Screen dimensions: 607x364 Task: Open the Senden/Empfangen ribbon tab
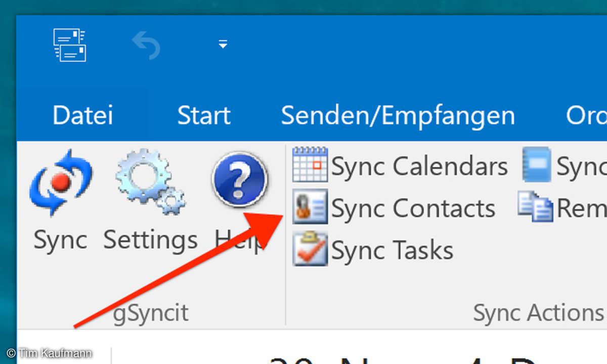coord(398,116)
